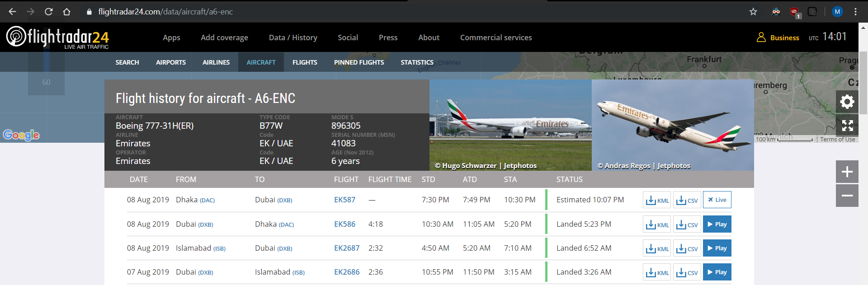Viewport: 868px width, 285px height.
Task: Open the About menu
Action: [x=429, y=37]
